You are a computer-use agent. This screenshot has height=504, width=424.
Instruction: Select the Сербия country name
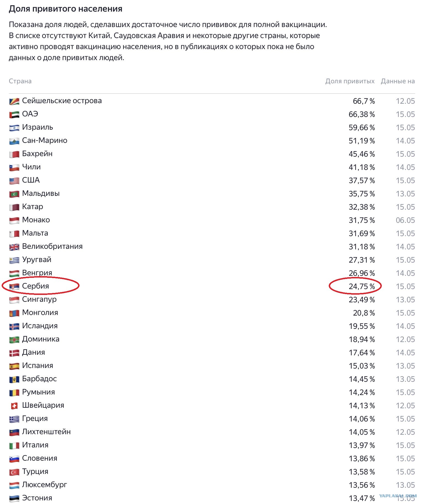point(36,286)
